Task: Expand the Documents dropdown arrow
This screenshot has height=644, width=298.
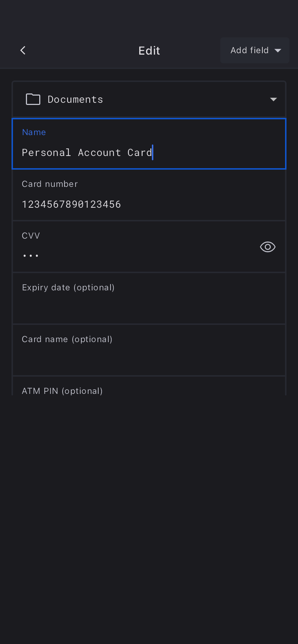Action: (274, 99)
